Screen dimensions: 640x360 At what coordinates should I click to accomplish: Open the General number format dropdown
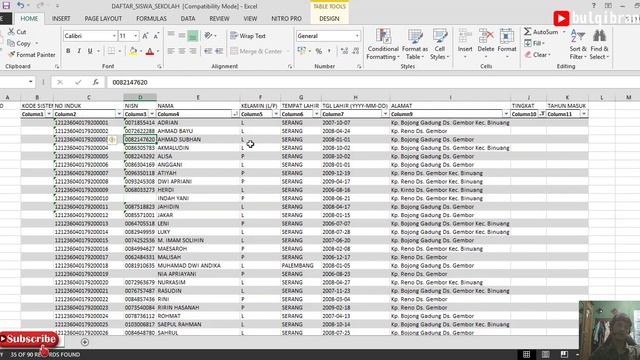click(357, 36)
